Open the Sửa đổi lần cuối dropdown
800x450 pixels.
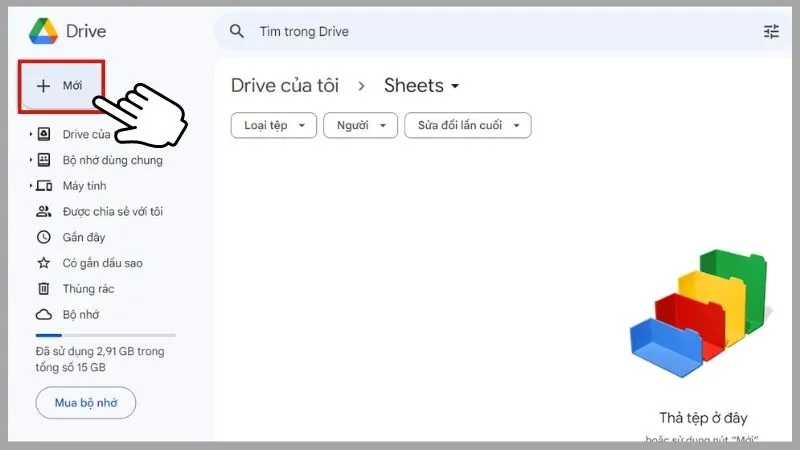468,126
